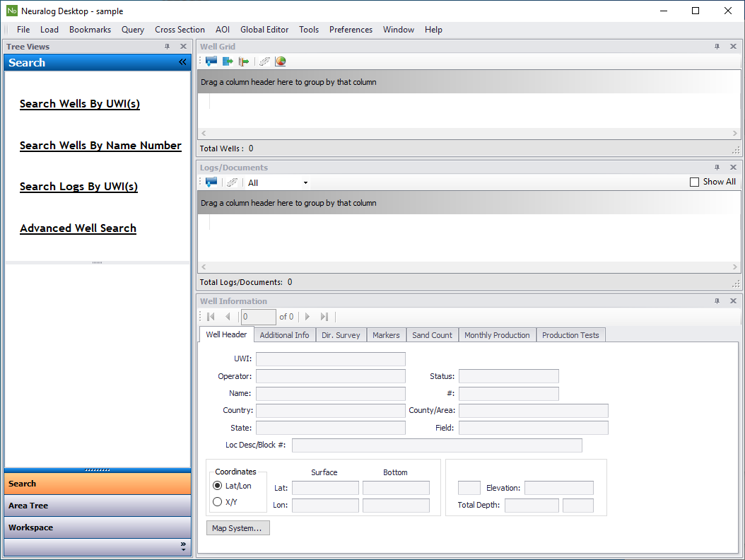The image size is (745, 560).
Task: Switch to the Well Header tab
Action: pos(226,334)
